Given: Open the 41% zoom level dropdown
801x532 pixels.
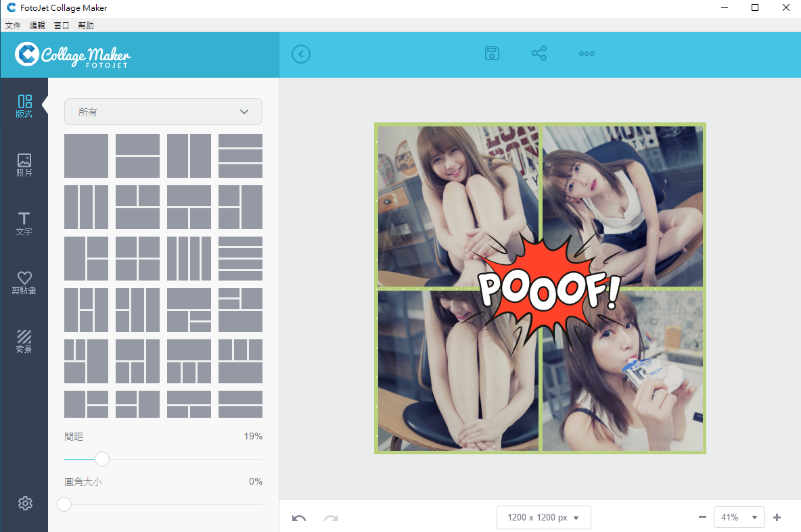Looking at the screenshot, I should 739,517.
